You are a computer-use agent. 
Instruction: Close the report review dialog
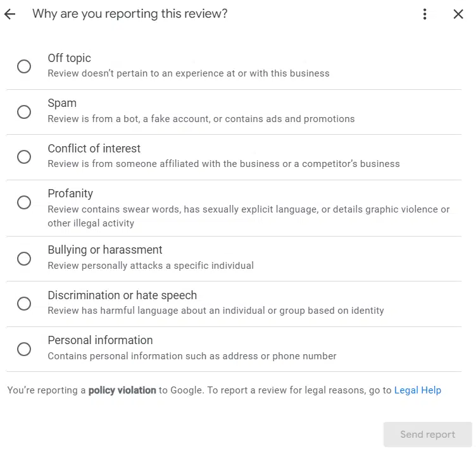click(458, 14)
